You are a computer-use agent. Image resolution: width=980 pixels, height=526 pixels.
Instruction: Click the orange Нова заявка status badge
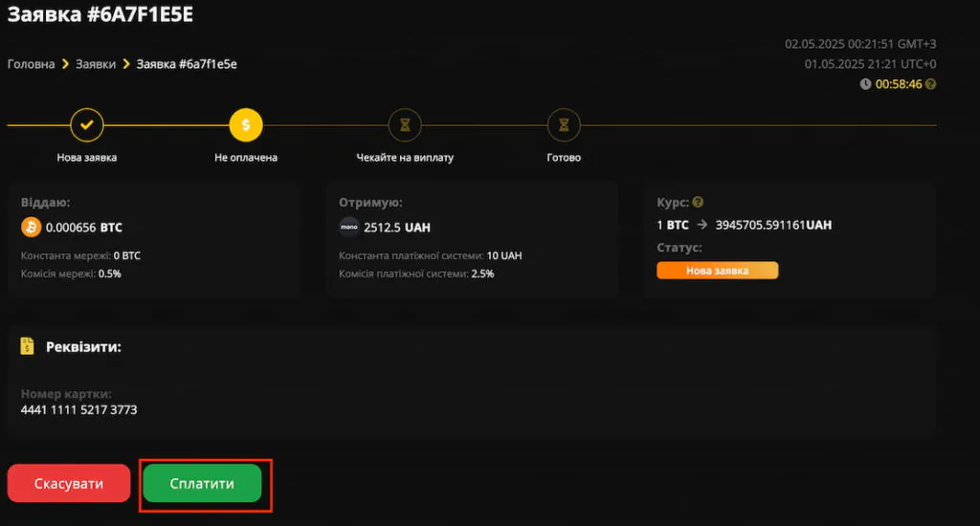click(718, 271)
